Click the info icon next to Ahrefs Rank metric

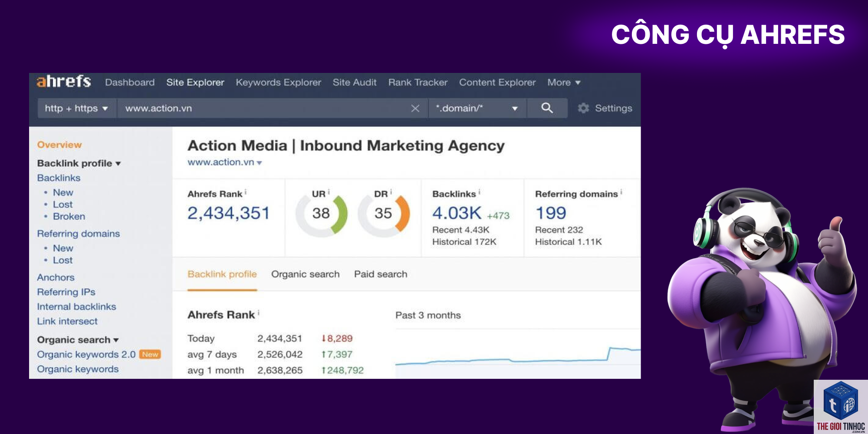coord(246,192)
